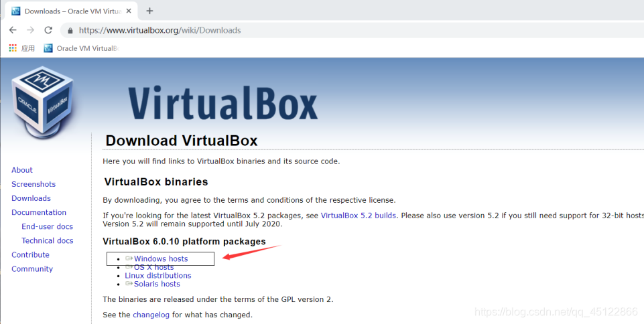
Task: Click the browser back arrow
Action: click(13, 30)
